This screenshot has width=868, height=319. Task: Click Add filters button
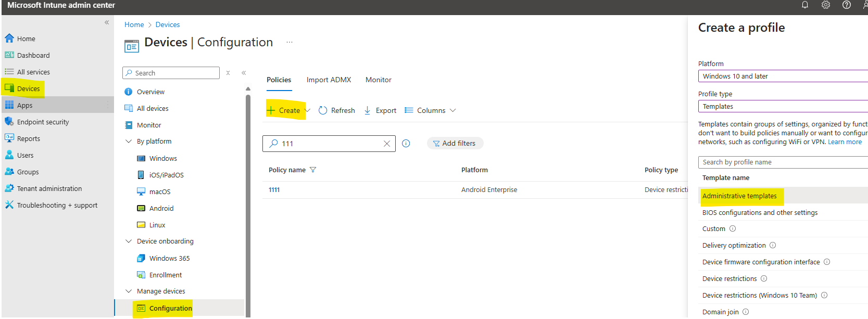[455, 143]
